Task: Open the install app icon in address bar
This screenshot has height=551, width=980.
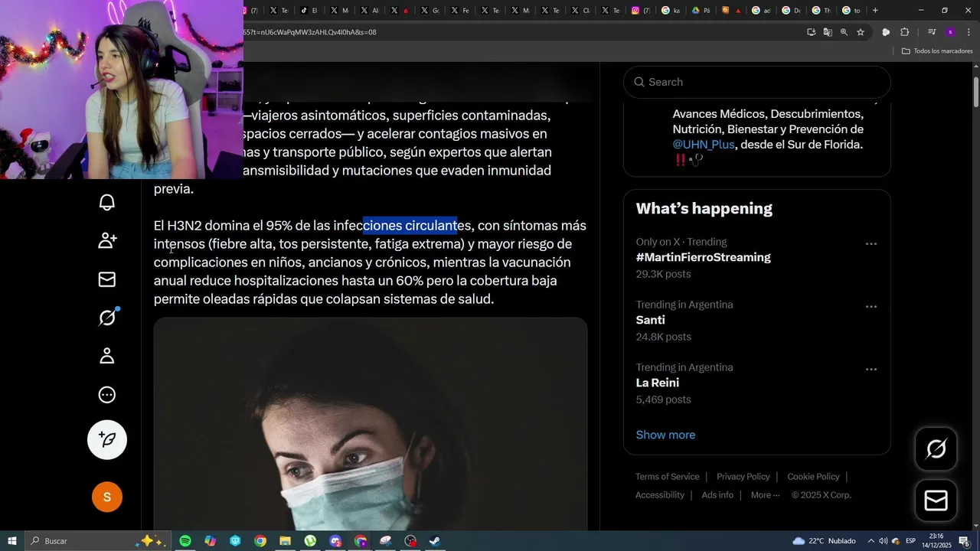Action: tap(812, 32)
